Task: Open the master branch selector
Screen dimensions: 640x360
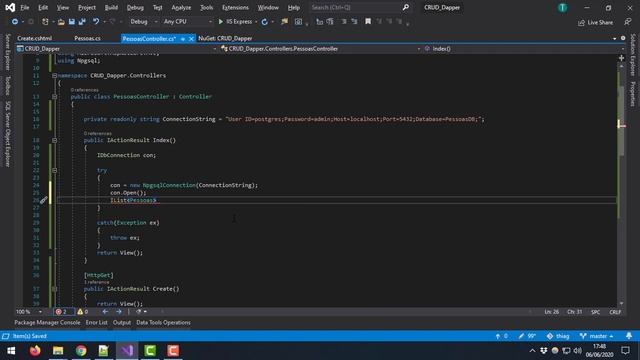Action: click(597, 336)
